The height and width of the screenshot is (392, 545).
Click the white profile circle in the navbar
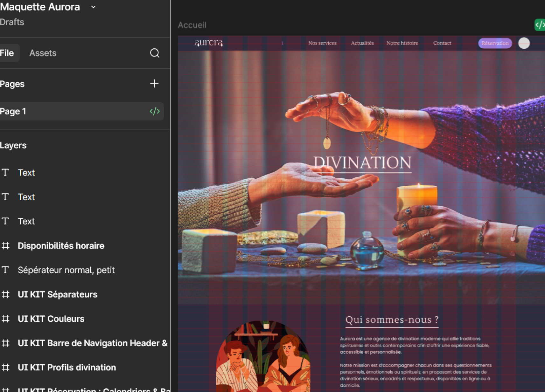(524, 43)
